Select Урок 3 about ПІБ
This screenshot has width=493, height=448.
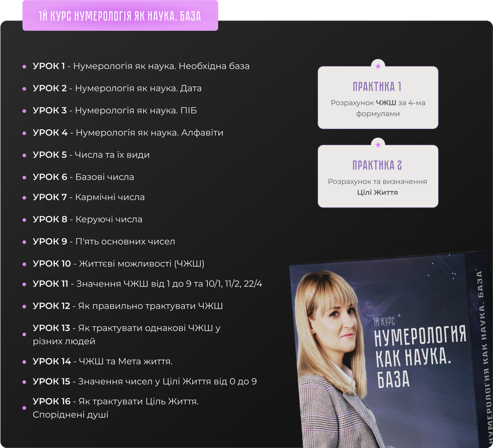point(114,111)
